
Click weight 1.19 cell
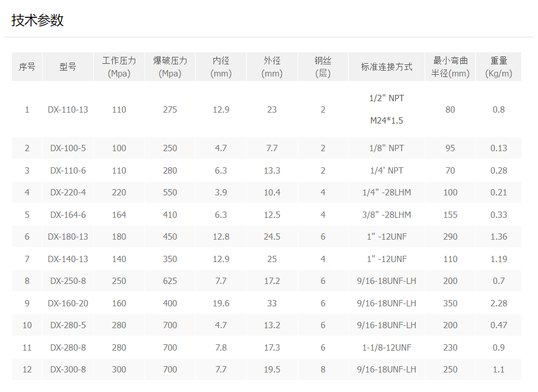click(498, 259)
